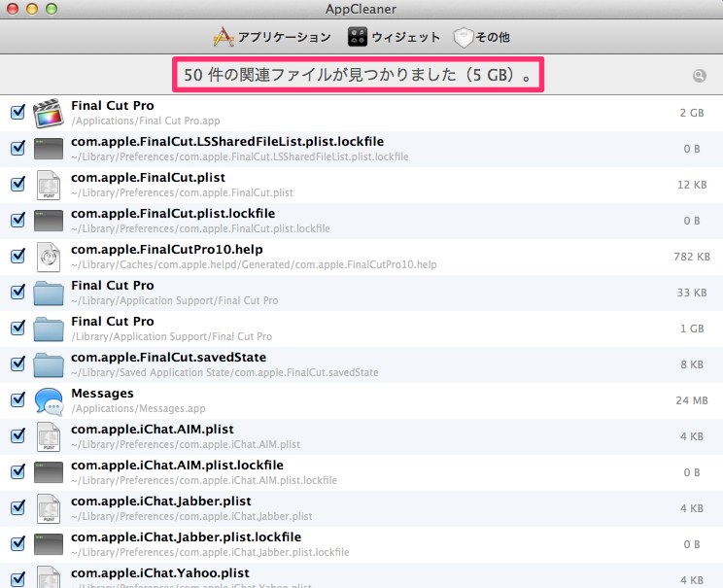Open the アプリケーション tab

coord(272,37)
